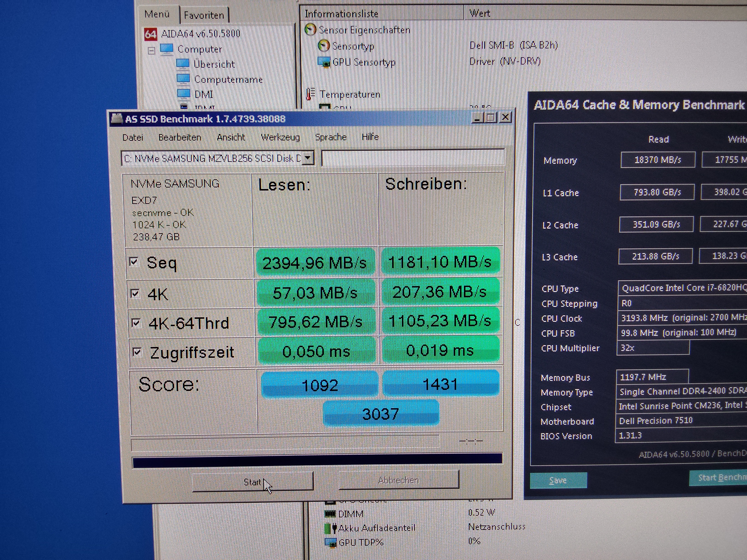The image size is (747, 560).
Task: Click the BIOS Version value 1.31.3
Action: [630, 435]
